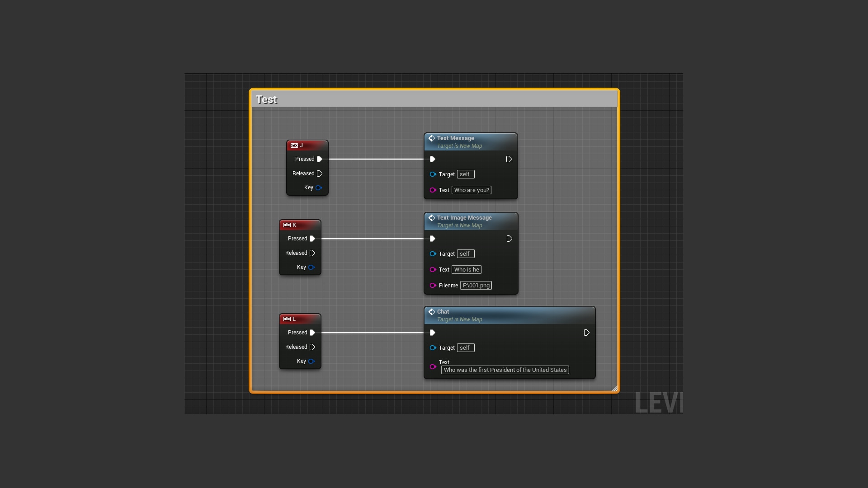868x488 pixels.
Task: Click the 'Who are you?' text field
Action: point(472,190)
